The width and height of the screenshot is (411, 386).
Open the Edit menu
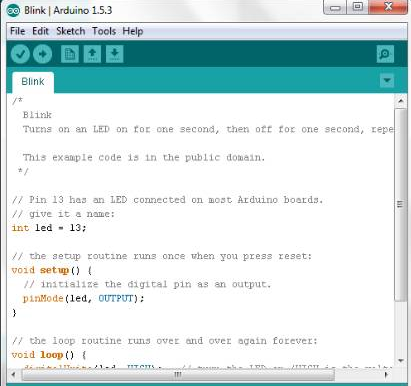[x=40, y=31]
